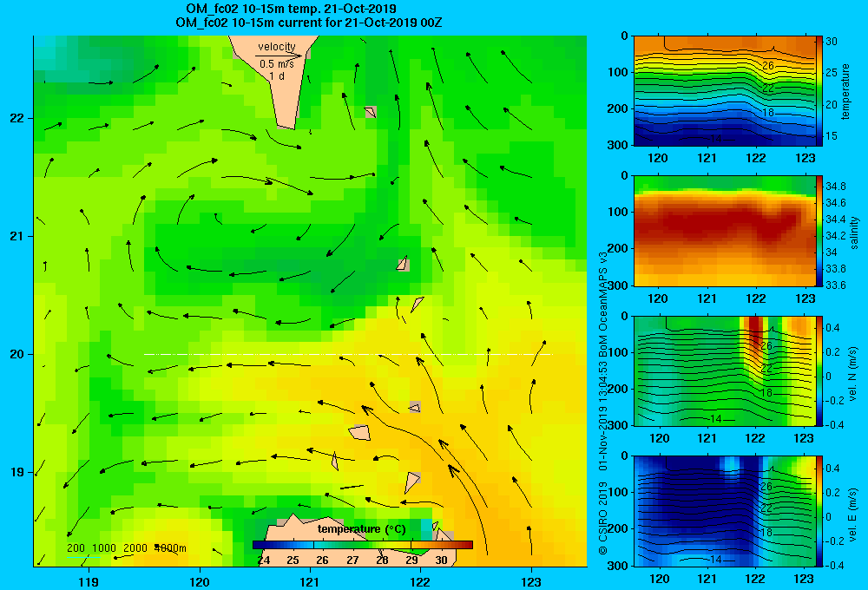868x590 pixels.
Task: Click the '0.5 m/s' velocity scale text
Action: pyautogui.click(x=277, y=64)
